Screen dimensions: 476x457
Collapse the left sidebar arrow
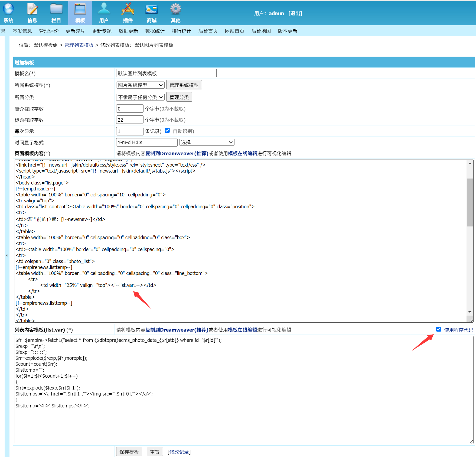pyautogui.click(x=6, y=255)
